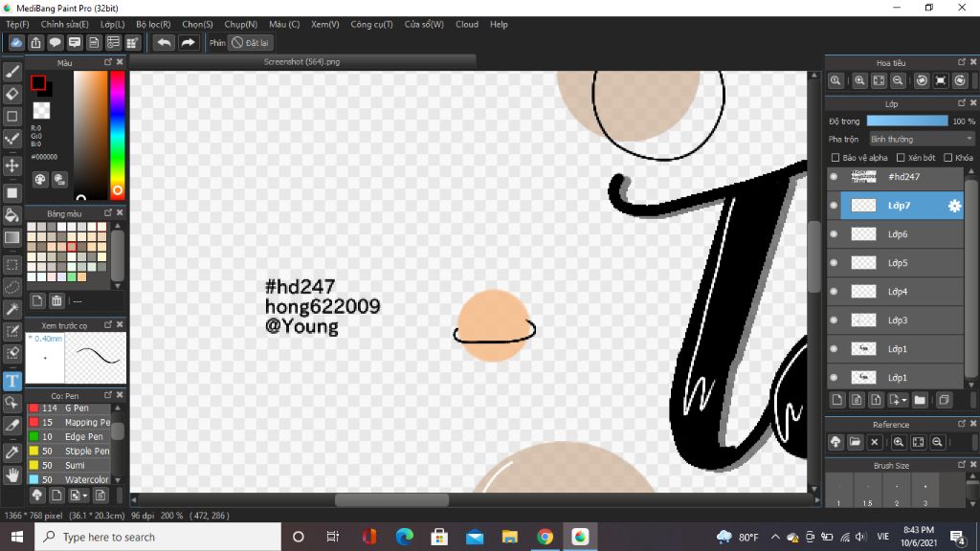
Task: Click the rainbow hue strip
Action: coord(118,135)
